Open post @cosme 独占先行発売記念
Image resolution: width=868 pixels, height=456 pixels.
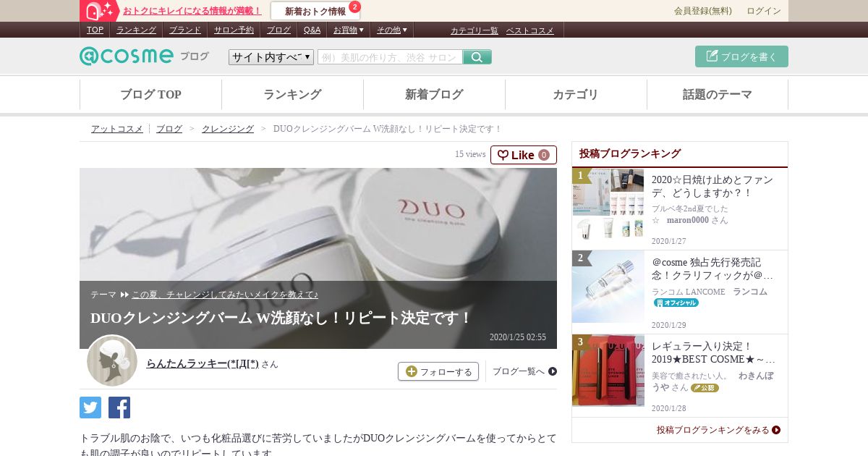(x=712, y=269)
